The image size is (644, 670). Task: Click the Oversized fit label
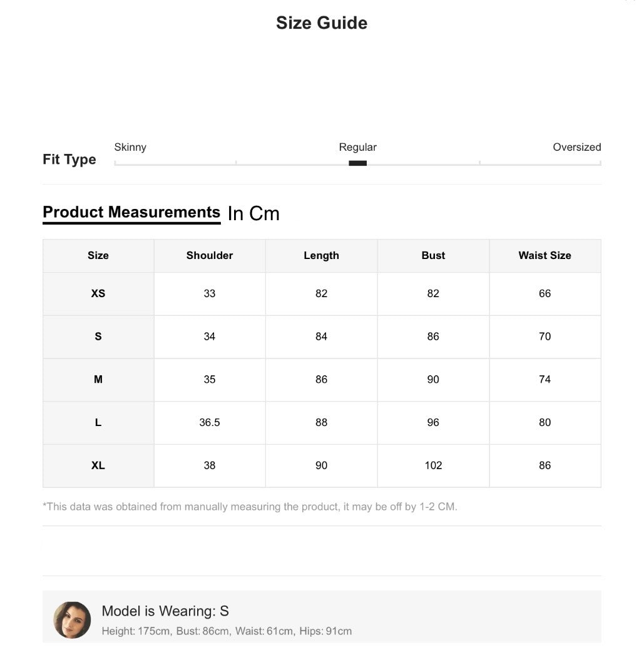(x=577, y=147)
